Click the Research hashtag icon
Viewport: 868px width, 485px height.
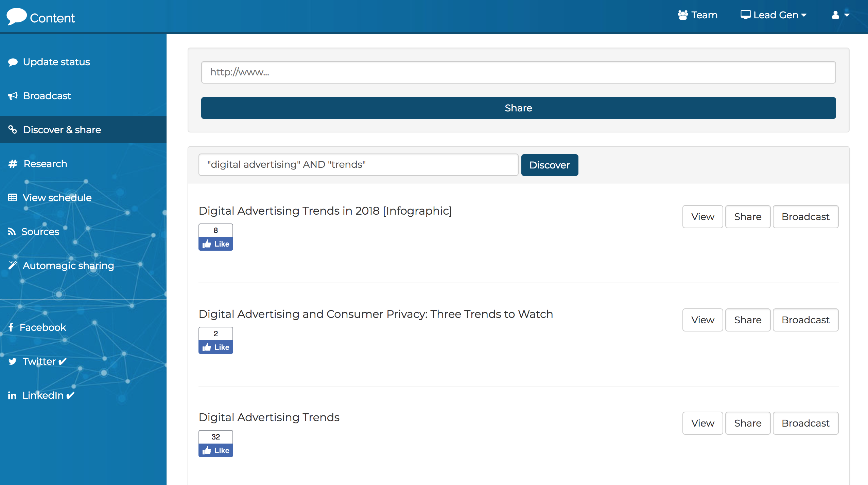(13, 164)
